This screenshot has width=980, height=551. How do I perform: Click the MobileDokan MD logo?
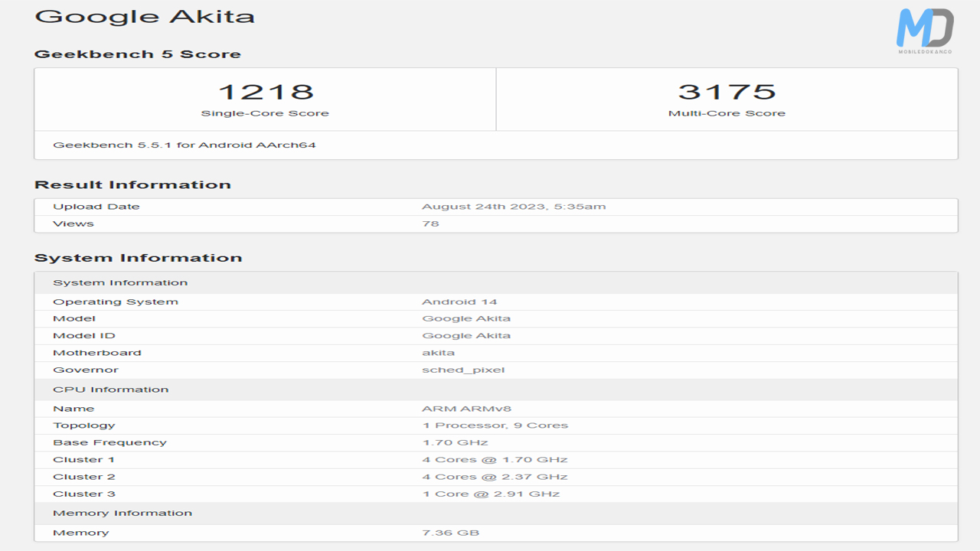pos(925,31)
